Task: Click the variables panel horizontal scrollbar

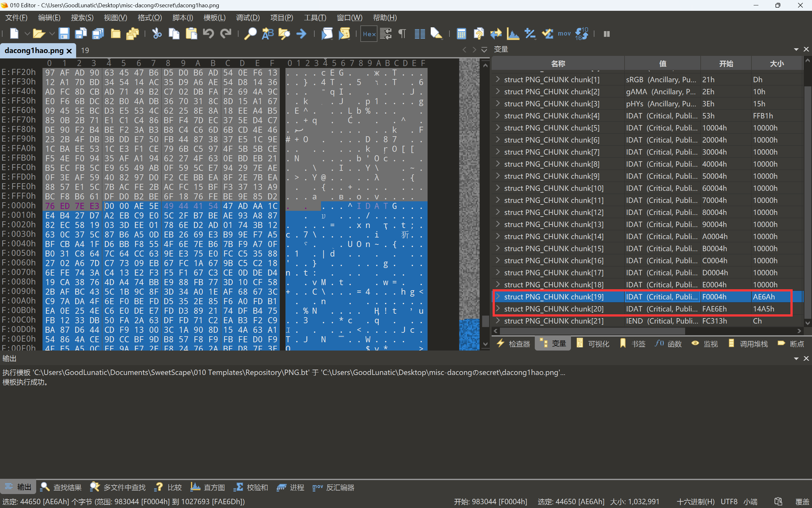Action: 593,331
